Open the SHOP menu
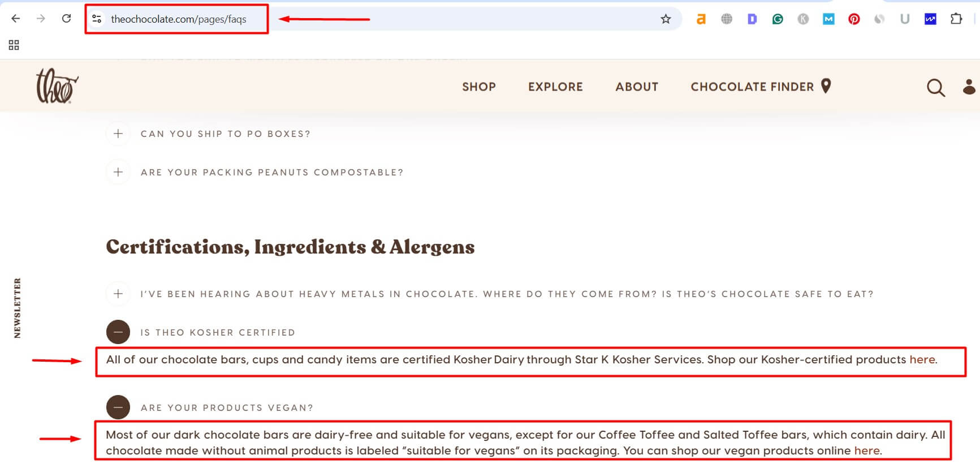Viewport: 980px width, 472px height. [478, 87]
